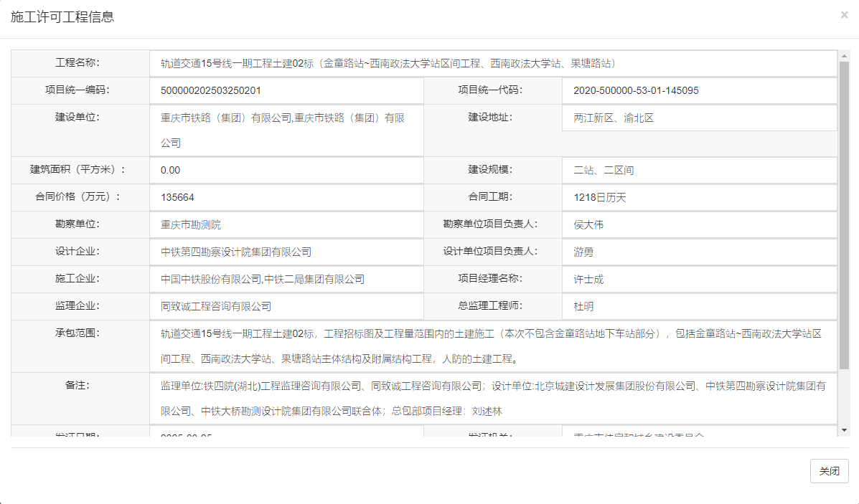859x504 pixels.
Task: Click the vertical scrollbar thumb
Action: [844, 215]
